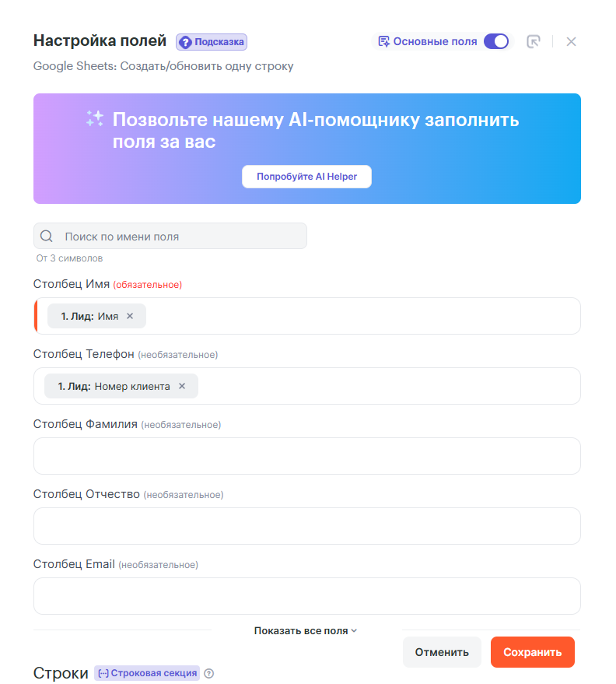Click the Столбец Email input field
This screenshot has height=684, width=616.
306,596
